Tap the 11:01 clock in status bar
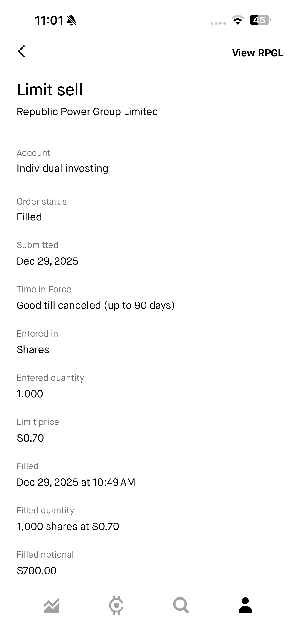Screen dimensions: 297x644 click(49, 20)
